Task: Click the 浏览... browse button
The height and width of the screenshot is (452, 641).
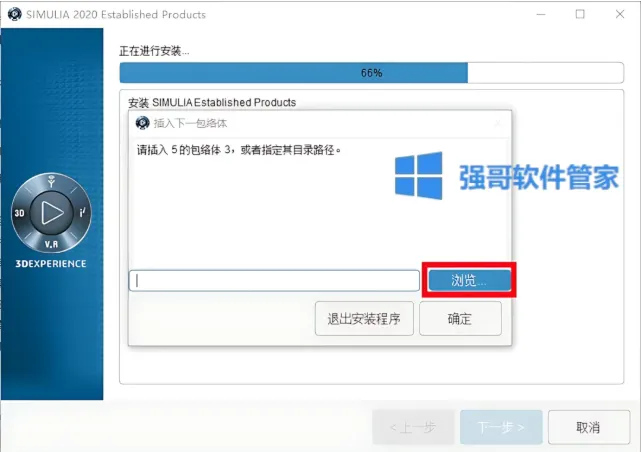Action: [x=469, y=280]
